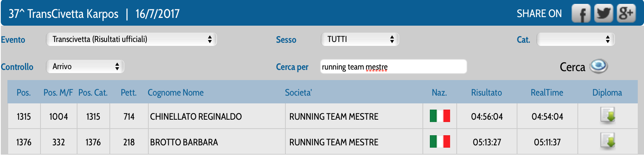Download diploma for Brotto Barbara
This screenshot has height=157, width=644.
tap(607, 141)
